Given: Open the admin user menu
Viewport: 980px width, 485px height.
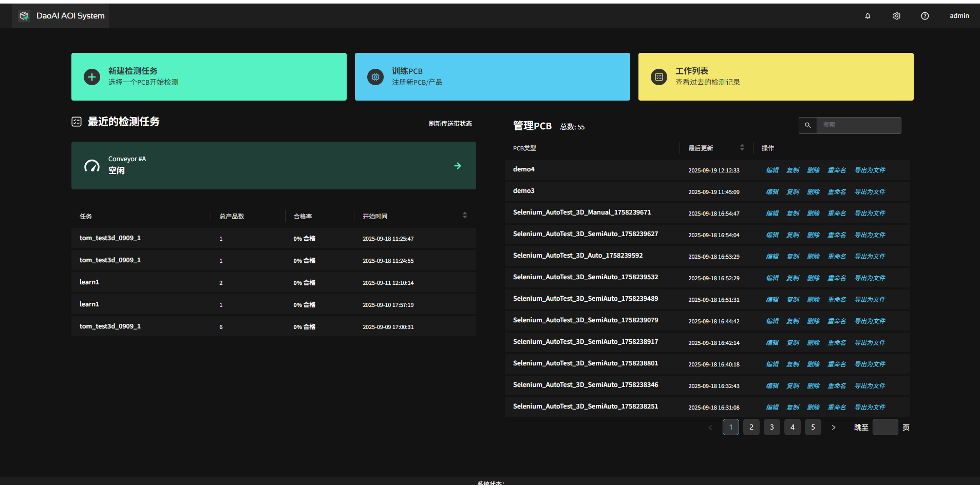Looking at the screenshot, I should [x=959, y=16].
